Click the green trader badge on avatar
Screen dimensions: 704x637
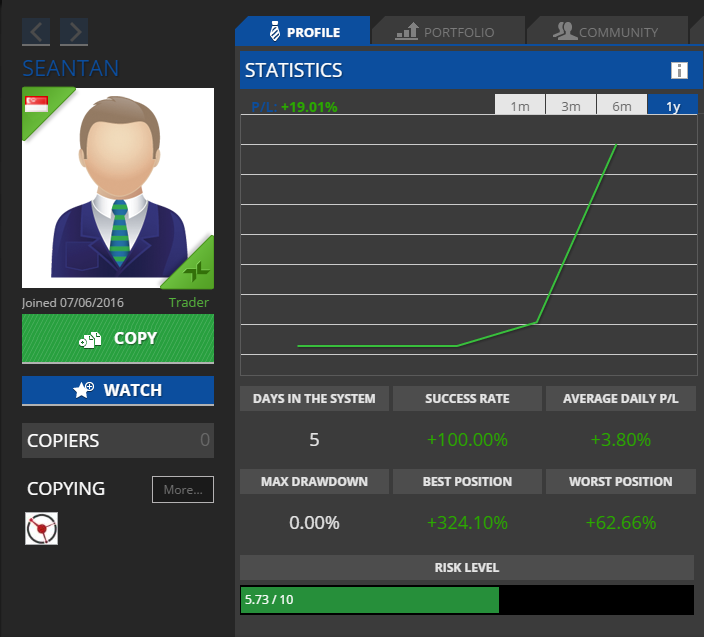pyautogui.click(x=197, y=267)
